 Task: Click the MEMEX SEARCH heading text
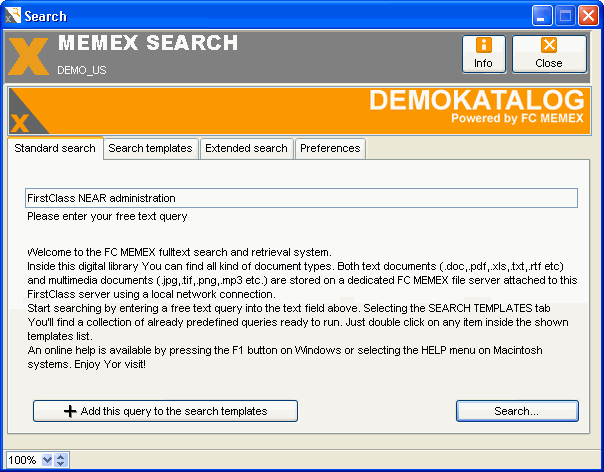tap(148, 43)
